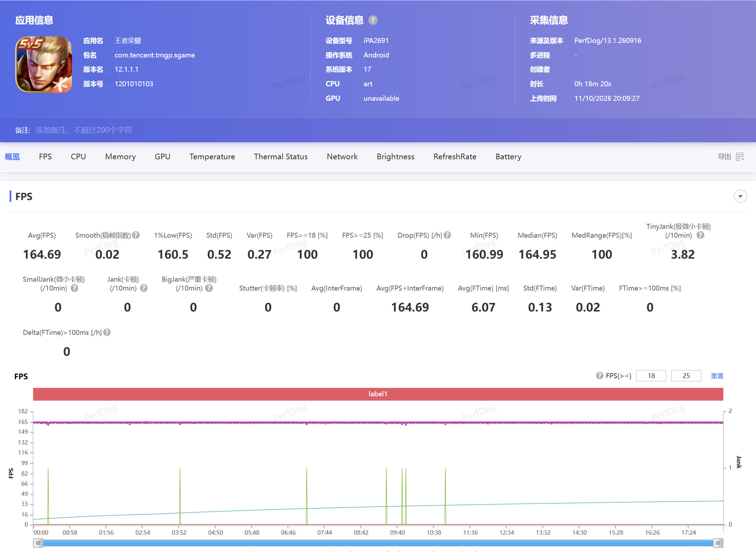Click the help icon beside 设备信息
756x552 pixels.
373,20
